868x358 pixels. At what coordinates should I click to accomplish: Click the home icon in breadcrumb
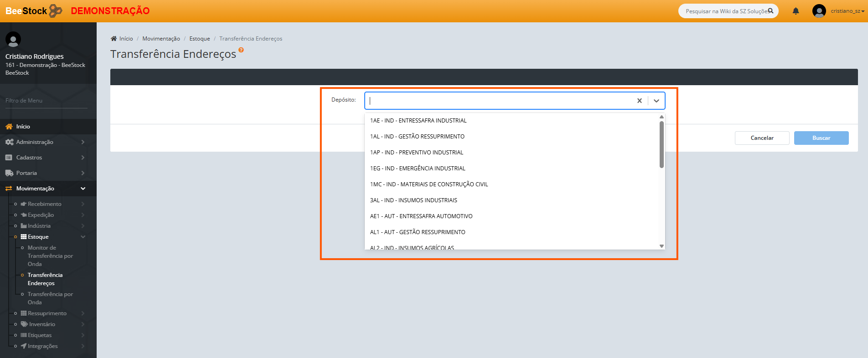(114, 39)
